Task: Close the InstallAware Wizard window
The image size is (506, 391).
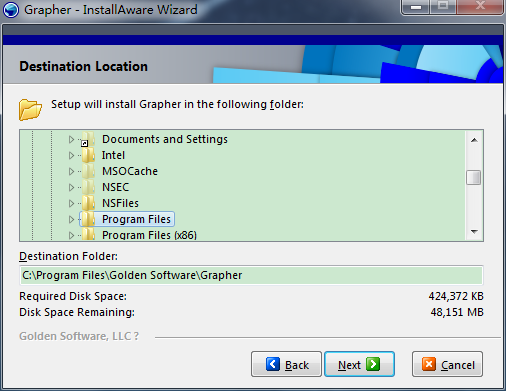Action: click(480, 6)
